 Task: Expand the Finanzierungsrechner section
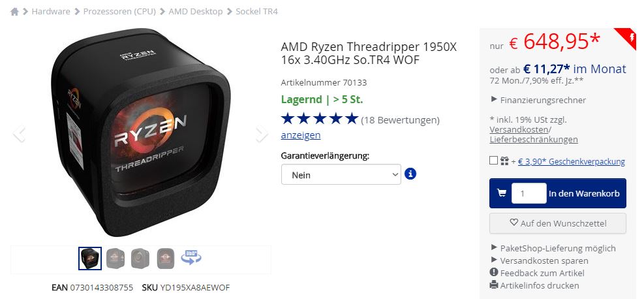point(538,100)
